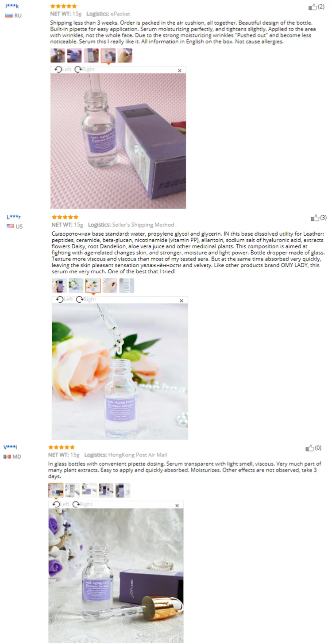Rotate third review photo Left
The width and height of the screenshot is (332, 644).
(61, 504)
